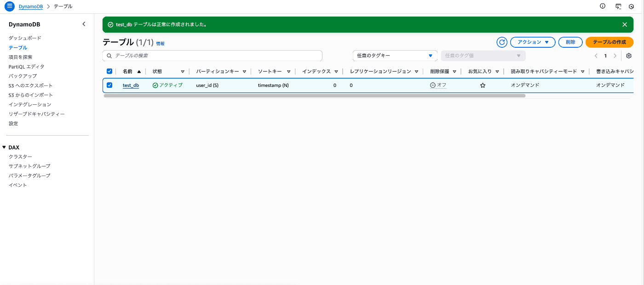Sort by インデックス column arrow
Screen dimensions: 644x285
click(x=336, y=72)
